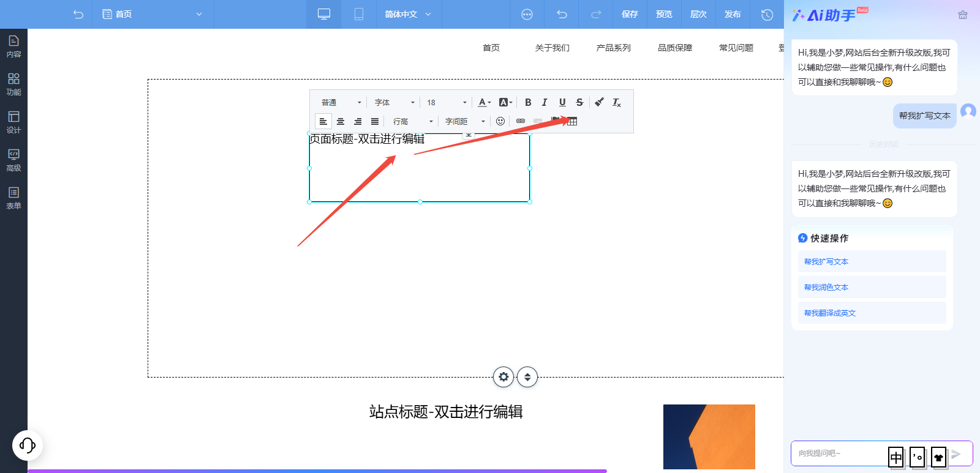Toggle bold formatting in text toolbar
Image resolution: width=980 pixels, height=473 pixels.
(528, 102)
